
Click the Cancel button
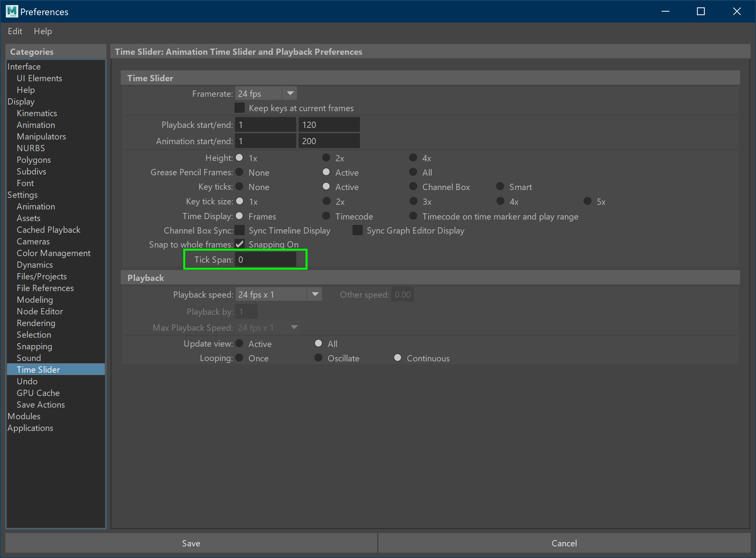point(564,543)
